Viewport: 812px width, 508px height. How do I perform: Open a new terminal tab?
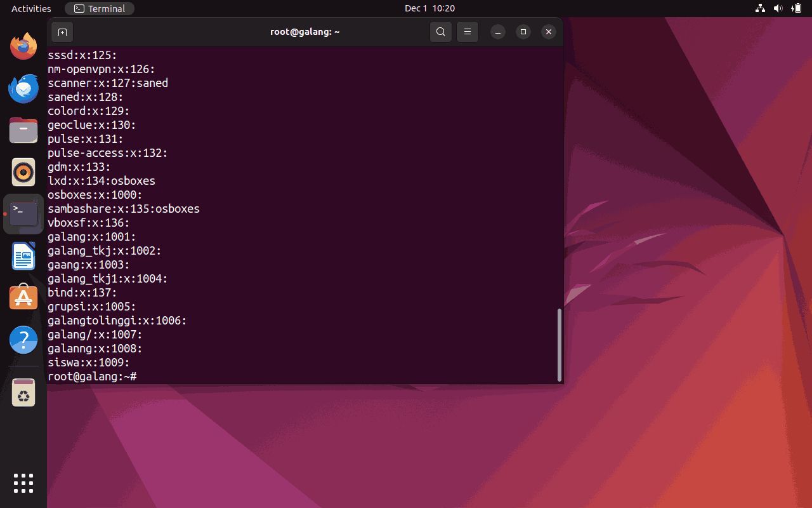click(62, 32)
